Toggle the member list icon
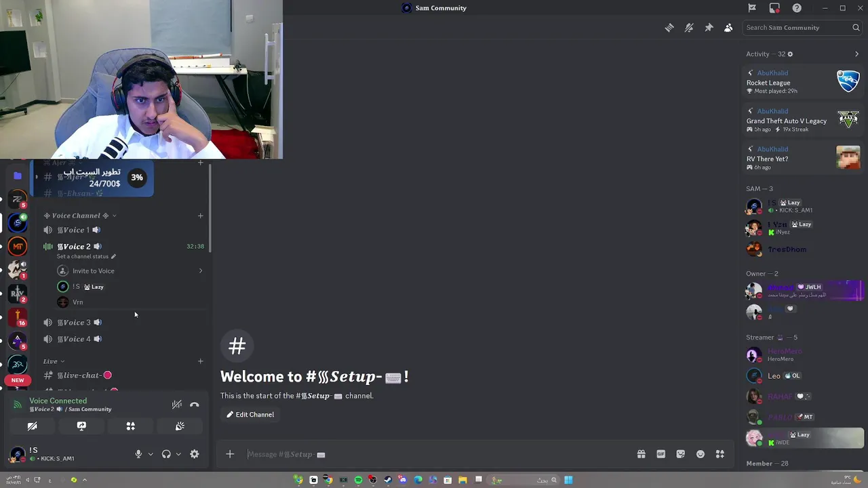Screen dimensions: 868x488 (728, 28)
